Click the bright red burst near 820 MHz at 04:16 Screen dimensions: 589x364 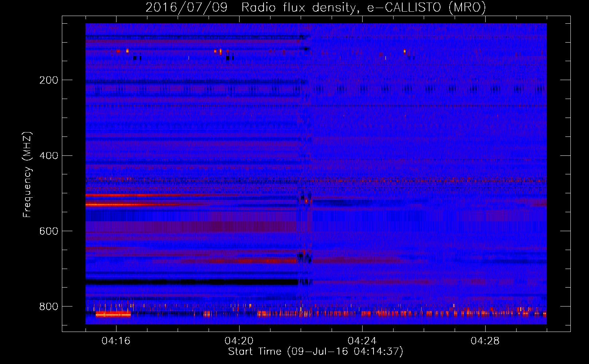[113, 314]
